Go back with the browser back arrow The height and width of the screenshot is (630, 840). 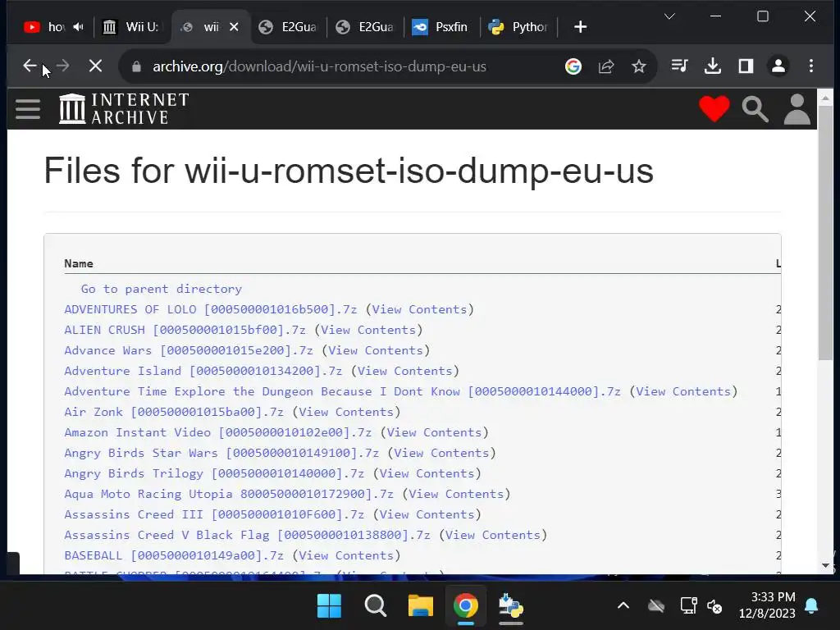[30, 66]
